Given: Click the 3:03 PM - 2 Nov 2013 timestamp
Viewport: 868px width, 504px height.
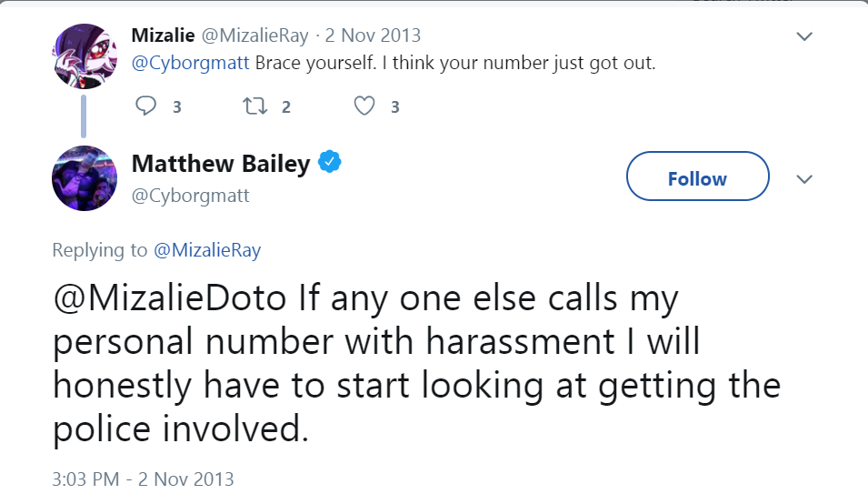Looking at the screenshot, I should [144, 479].
